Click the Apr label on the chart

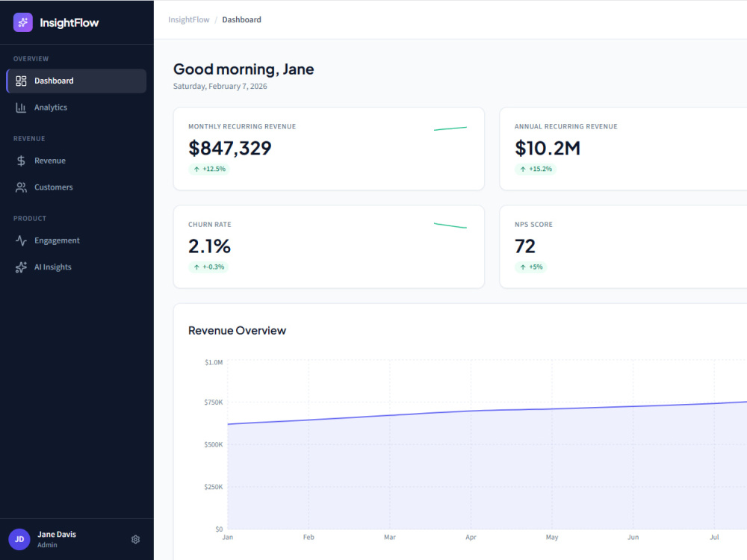coord(471,537)
